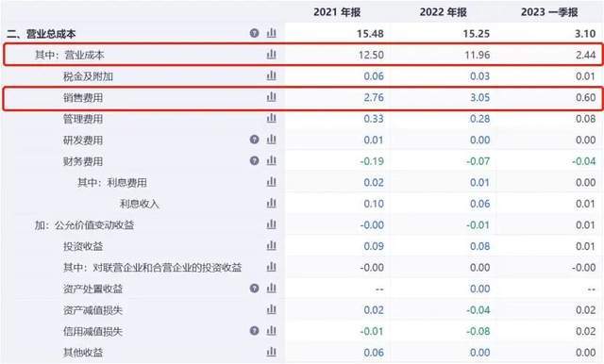Select the 2021 年报 column header
Image resolution: width=604 pixels, height=364 pixels.
click(x=337, y=12)
